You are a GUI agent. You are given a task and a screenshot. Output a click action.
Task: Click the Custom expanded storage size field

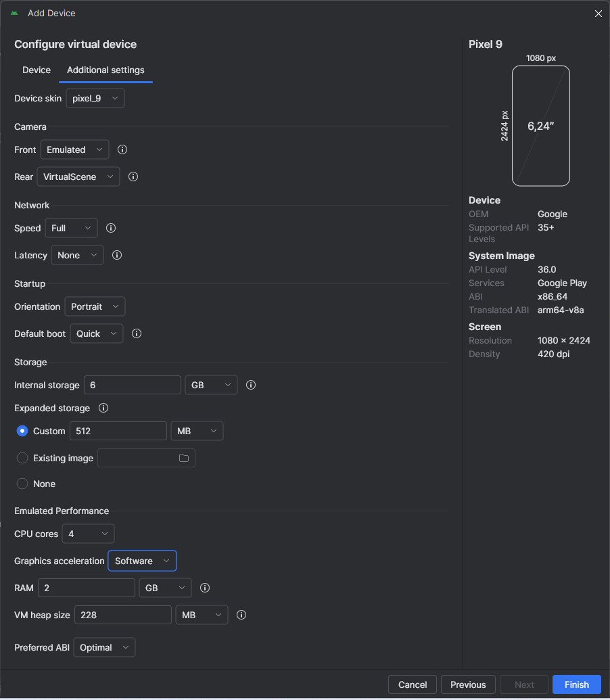(118, 431)
